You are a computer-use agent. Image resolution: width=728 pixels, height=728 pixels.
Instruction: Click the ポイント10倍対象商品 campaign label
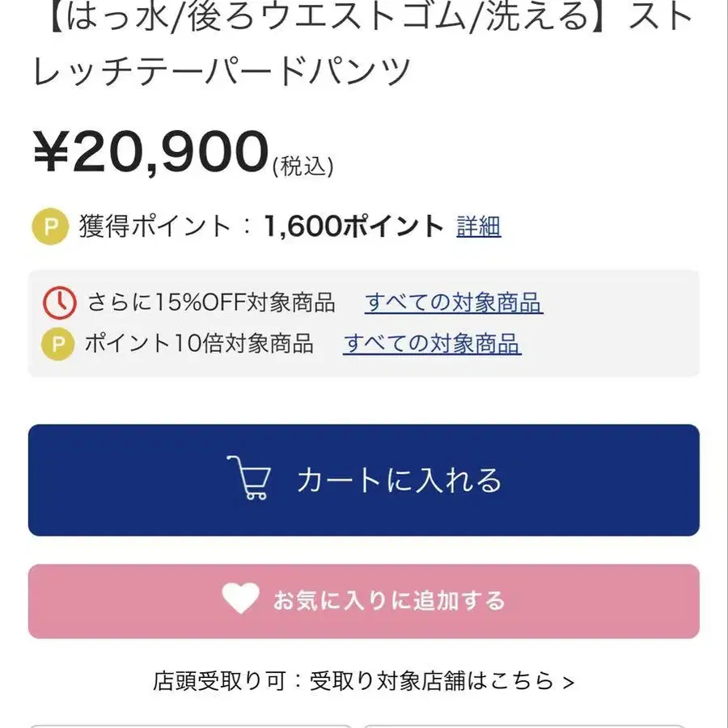point(199,344)
